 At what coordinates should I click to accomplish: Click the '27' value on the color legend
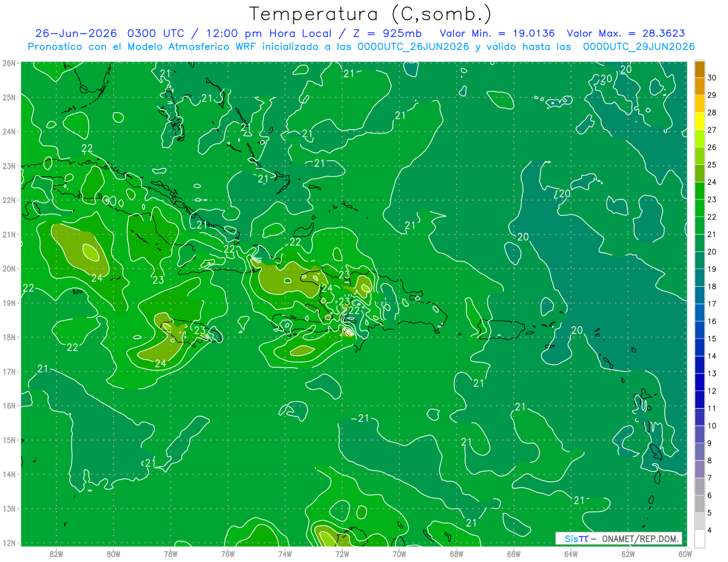(712, 130)
